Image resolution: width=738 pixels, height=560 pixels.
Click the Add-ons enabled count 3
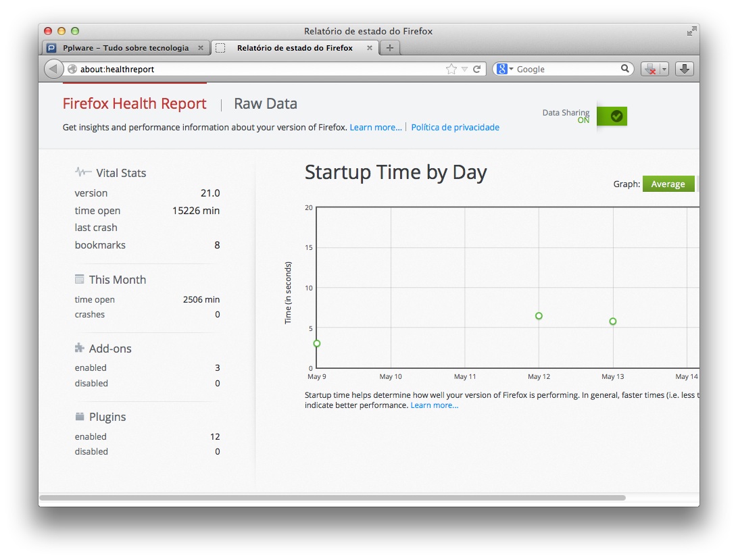click(218, 368)
